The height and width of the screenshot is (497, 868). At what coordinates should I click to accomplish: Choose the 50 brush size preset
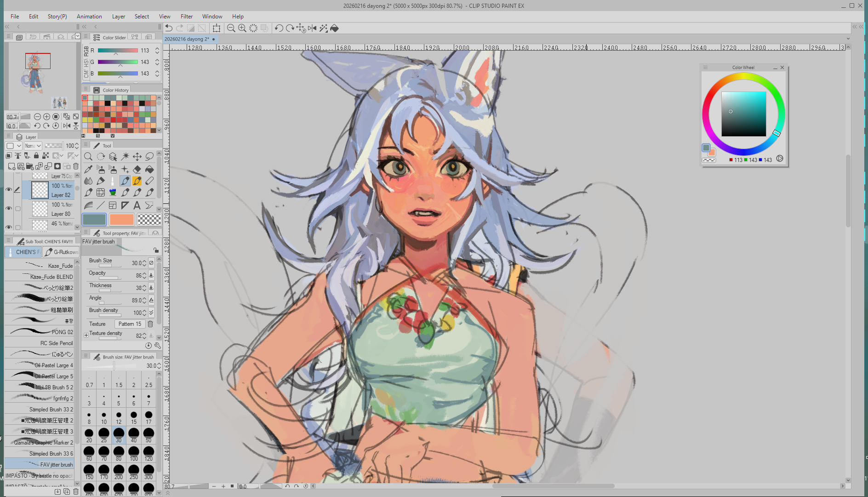click(148, 433)
